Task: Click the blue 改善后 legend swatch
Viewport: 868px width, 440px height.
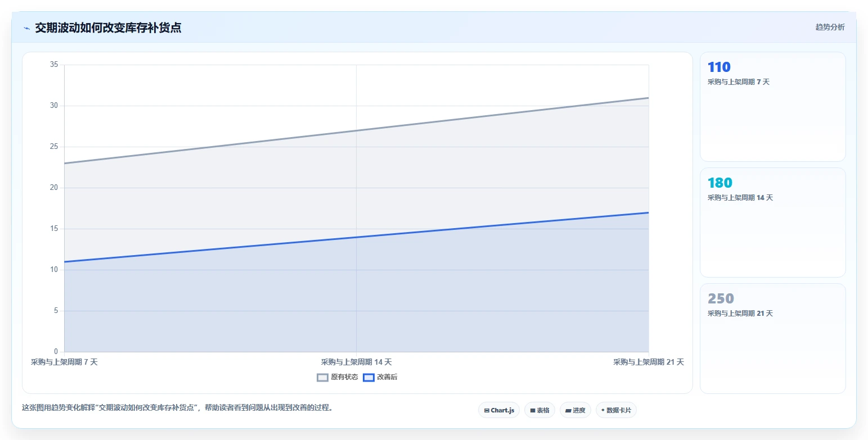Action: point(368,378)
